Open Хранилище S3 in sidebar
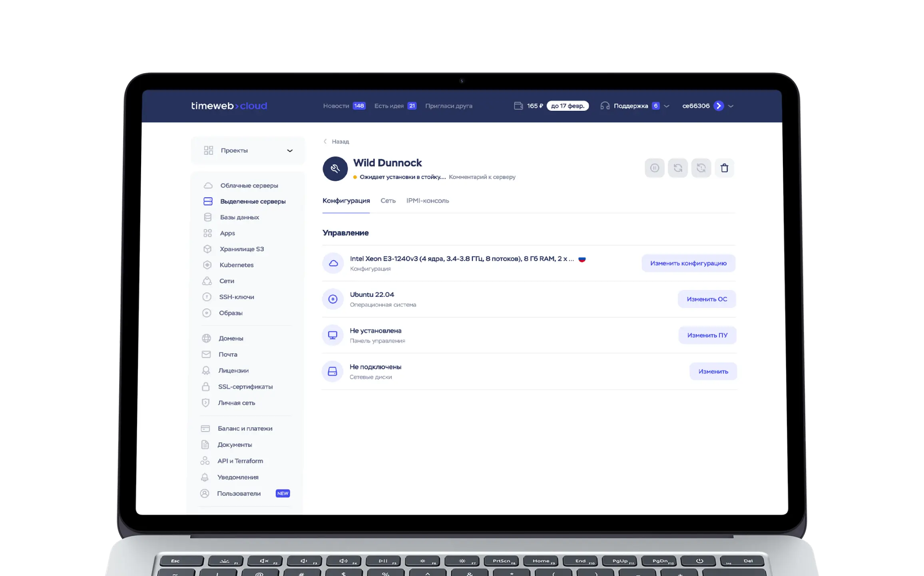Viewport: 924px width, 576px height. coord(241,249)
